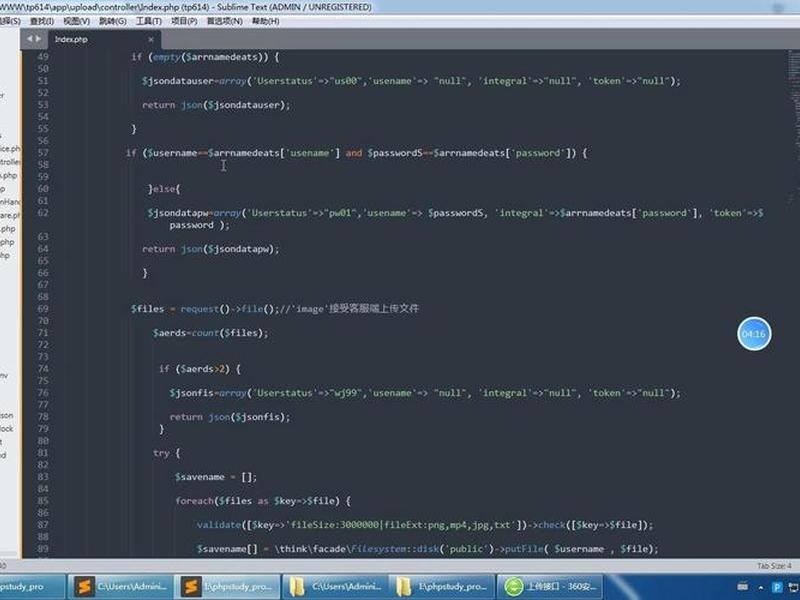Click line number 69 in the gutter
This screenshot has width=800, height=600.
pyautogui.click(x=43, y=309)
